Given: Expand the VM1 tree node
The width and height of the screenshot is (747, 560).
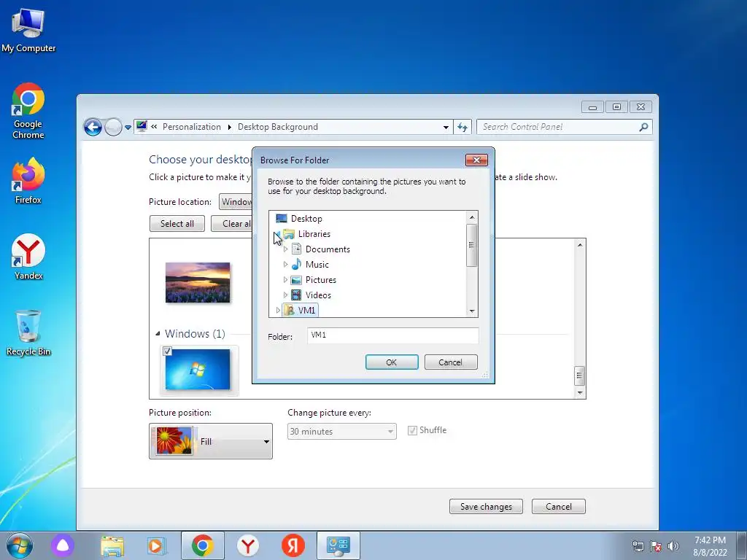Looking at the screenshot, I should point(278,310).
